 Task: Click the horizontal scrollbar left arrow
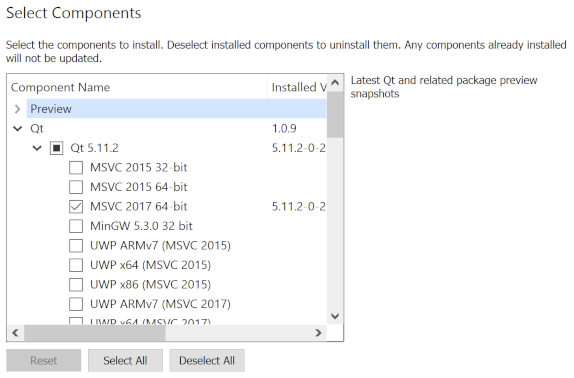tap(15, 333)
